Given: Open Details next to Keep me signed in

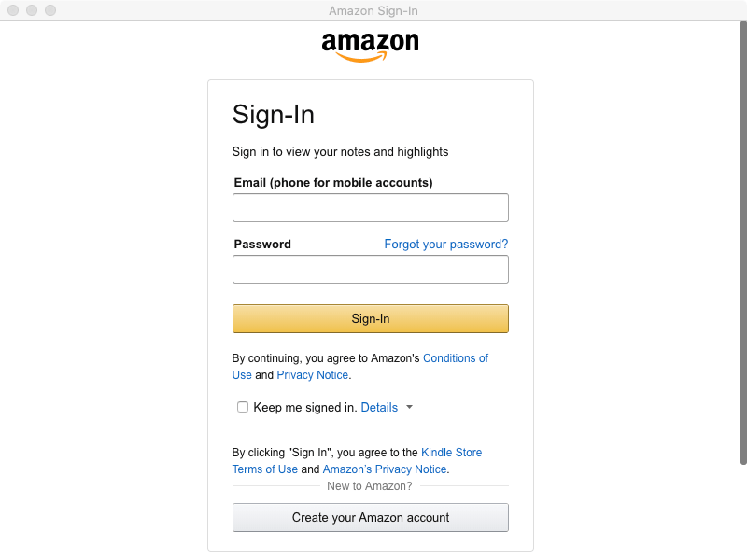Looking at the screenshot, I should tap(378, 407).
